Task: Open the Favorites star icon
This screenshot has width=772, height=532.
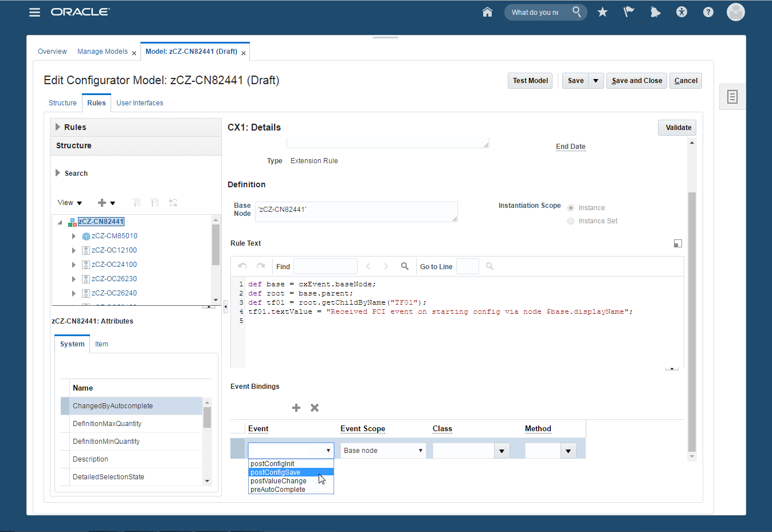Action: coord(602,12)
